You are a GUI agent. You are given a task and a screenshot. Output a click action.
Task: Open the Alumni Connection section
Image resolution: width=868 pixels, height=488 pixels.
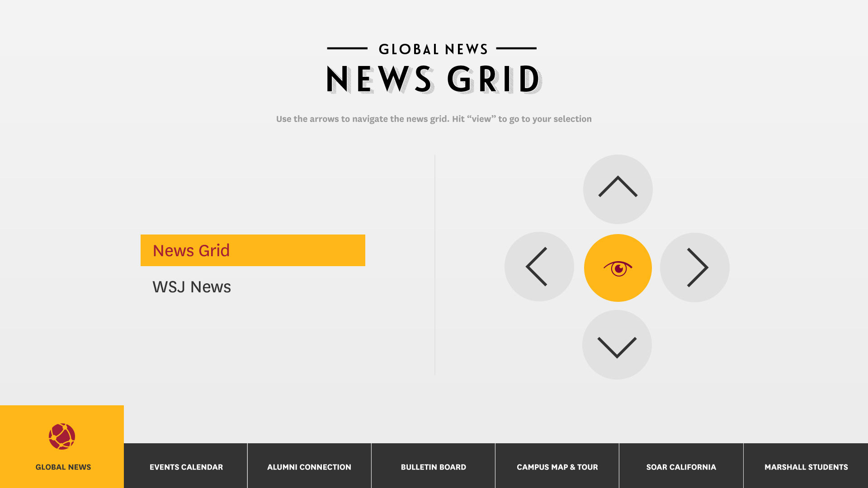pos(309,467)
